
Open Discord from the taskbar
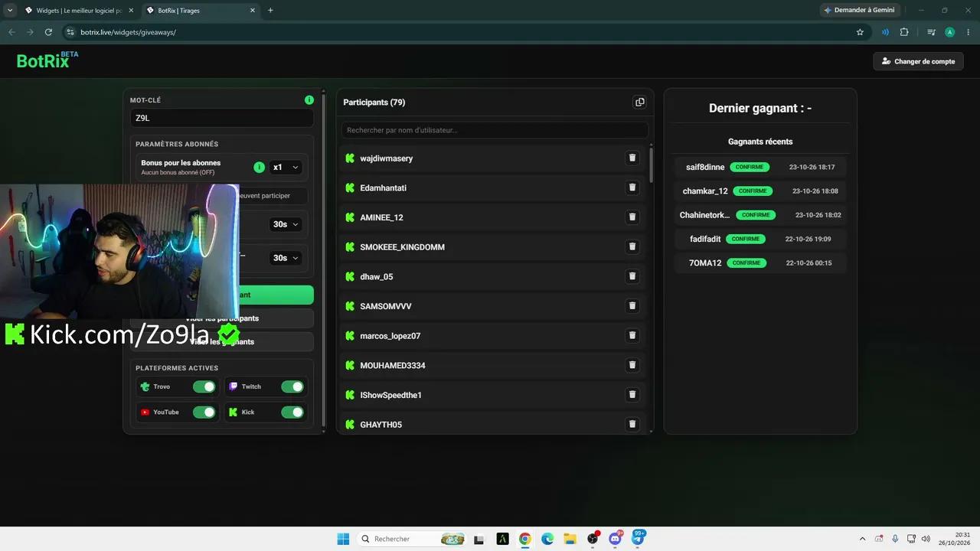(x=615, y=539)
